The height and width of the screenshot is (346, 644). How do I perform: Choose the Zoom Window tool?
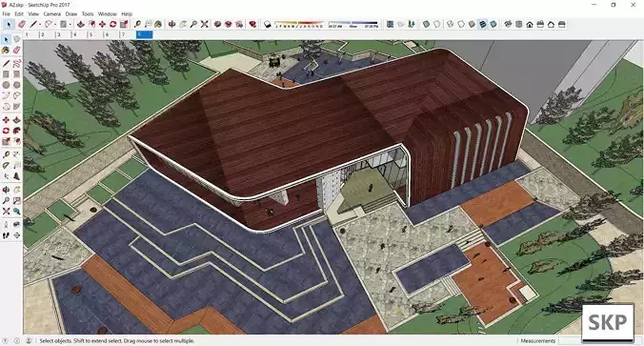pos(16,200)
